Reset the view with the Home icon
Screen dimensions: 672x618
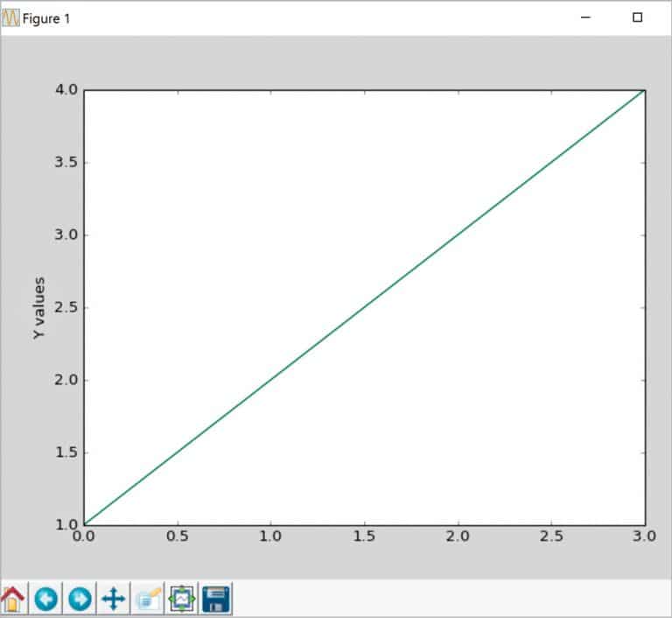13,599
